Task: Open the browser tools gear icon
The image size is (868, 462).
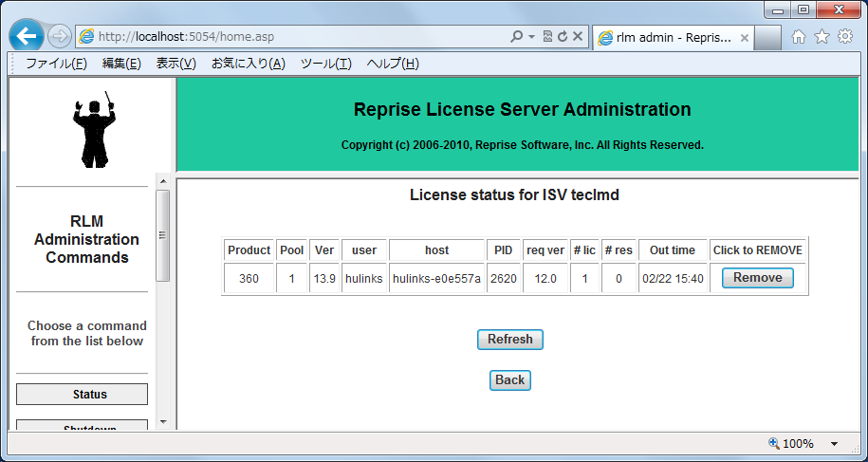Action: click(x=845, y=37)
